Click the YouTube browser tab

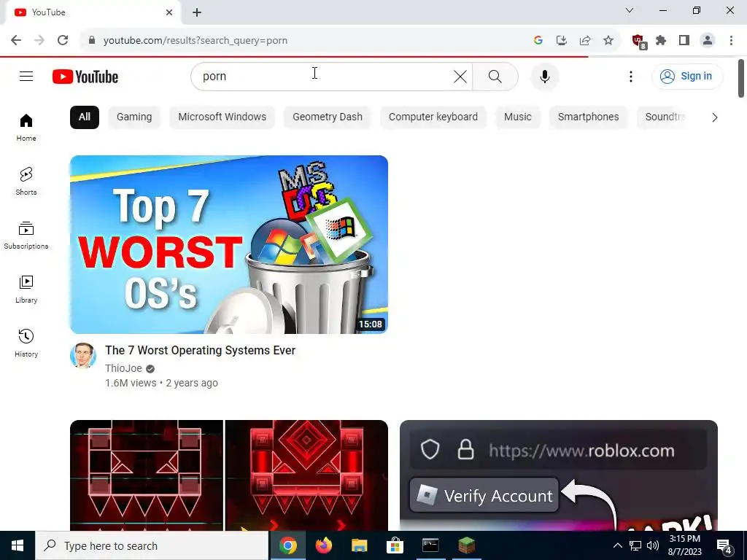[x=93, y=12]
